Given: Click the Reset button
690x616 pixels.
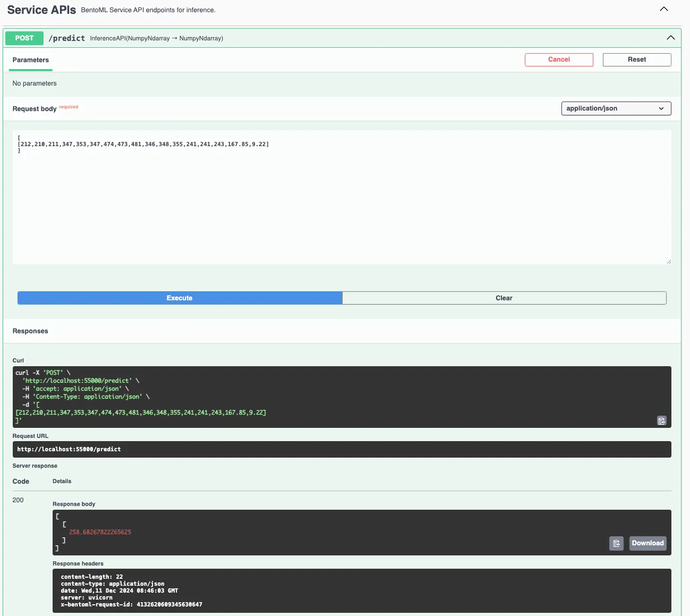Looking at the screenshot, I should (x=637, y=60).
